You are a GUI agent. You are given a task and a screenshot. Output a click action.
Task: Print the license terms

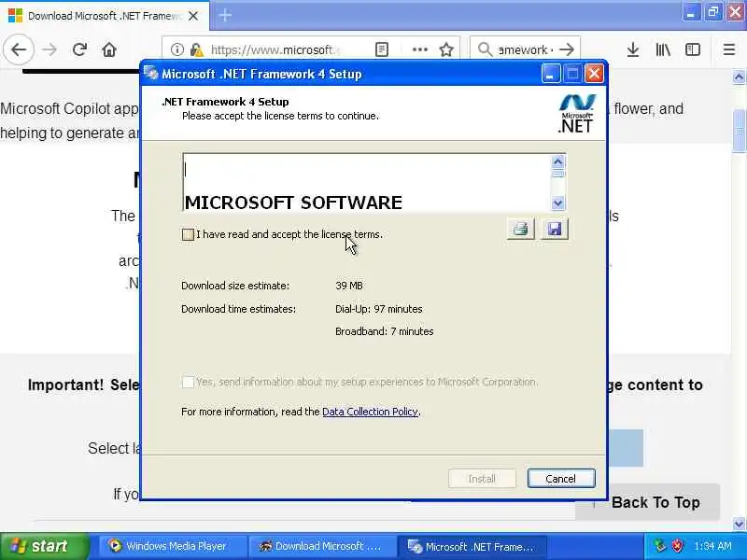point(520,229)
